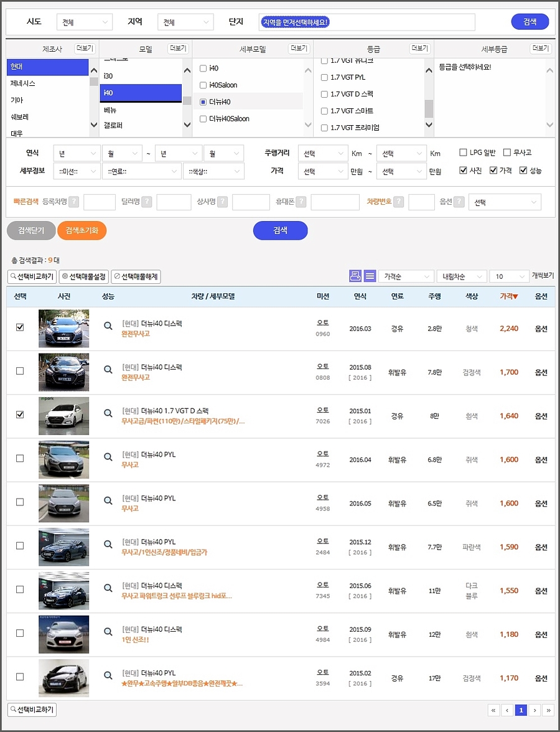Click help icon next to 휴대폰

click(x=301, y=202)
